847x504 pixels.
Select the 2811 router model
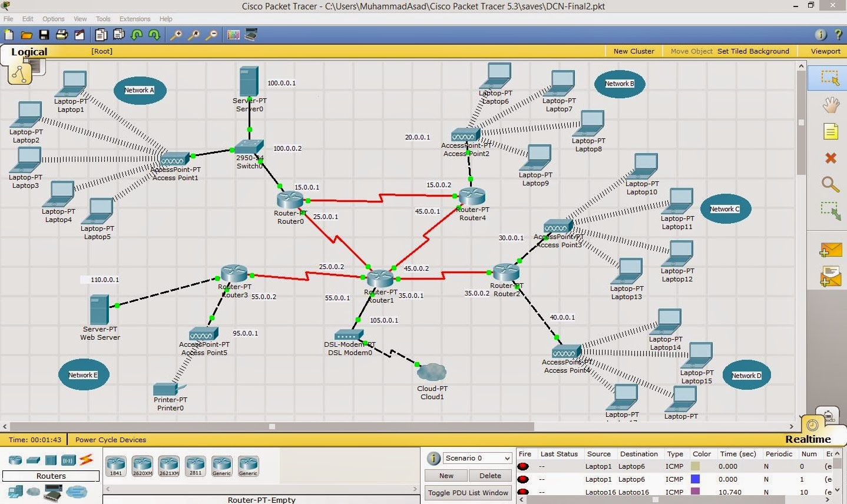(x=195, y=465)
